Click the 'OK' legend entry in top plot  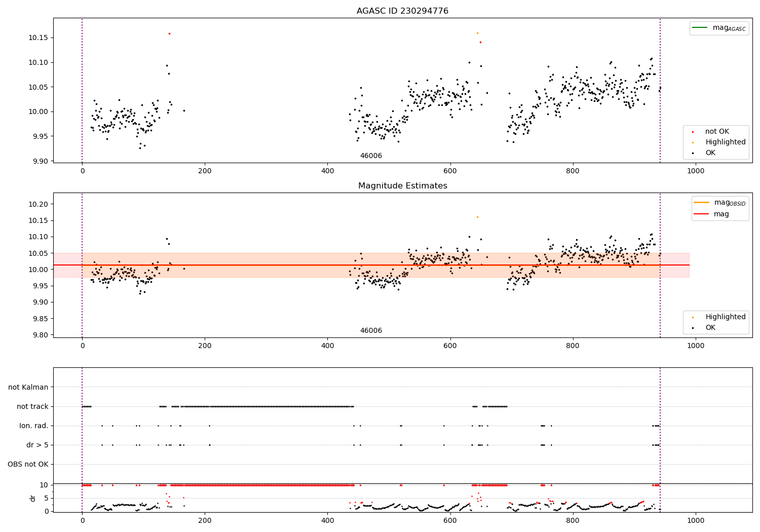pyautogui.click(x=710, y=153)
